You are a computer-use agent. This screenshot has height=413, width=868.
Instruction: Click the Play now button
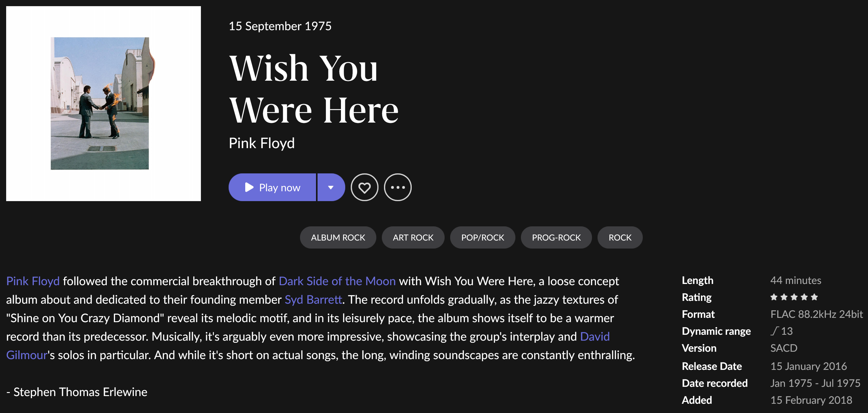tap(272, 188)
